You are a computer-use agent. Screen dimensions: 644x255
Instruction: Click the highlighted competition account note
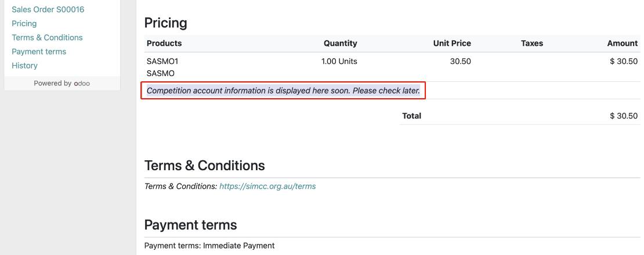pyautogui.click(x=283, y=91)
